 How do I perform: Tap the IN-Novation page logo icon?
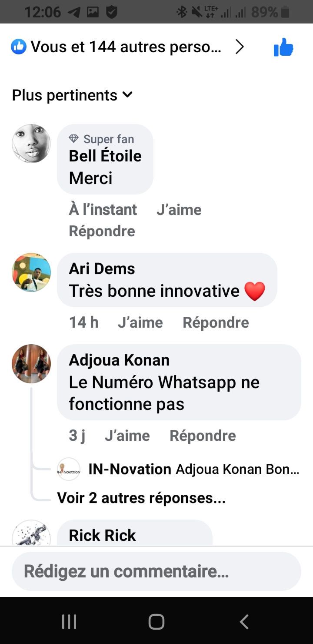pos(69,469)
